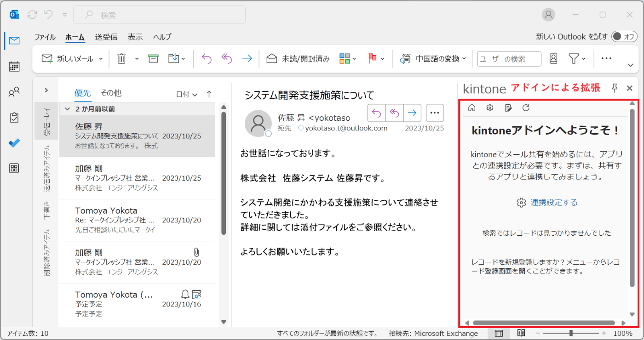Open the More Apps grid icon

click(14, 168)
